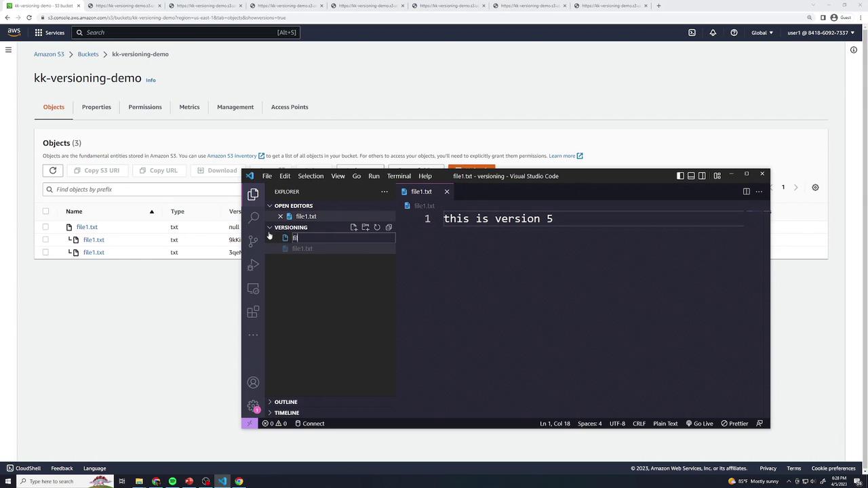The width and height of the screenshot is (868, 488).
Task: Open the Global region dropdown
Action: 762,33
